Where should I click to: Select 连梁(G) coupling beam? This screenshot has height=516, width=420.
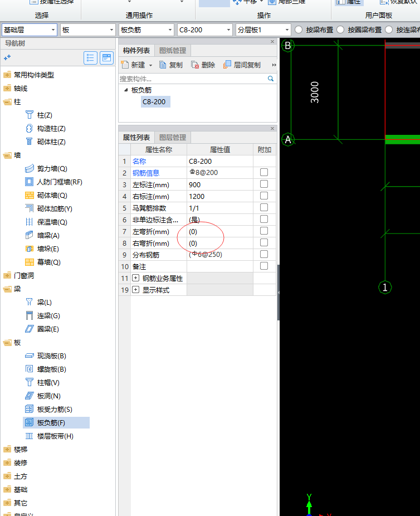point(48,315)
